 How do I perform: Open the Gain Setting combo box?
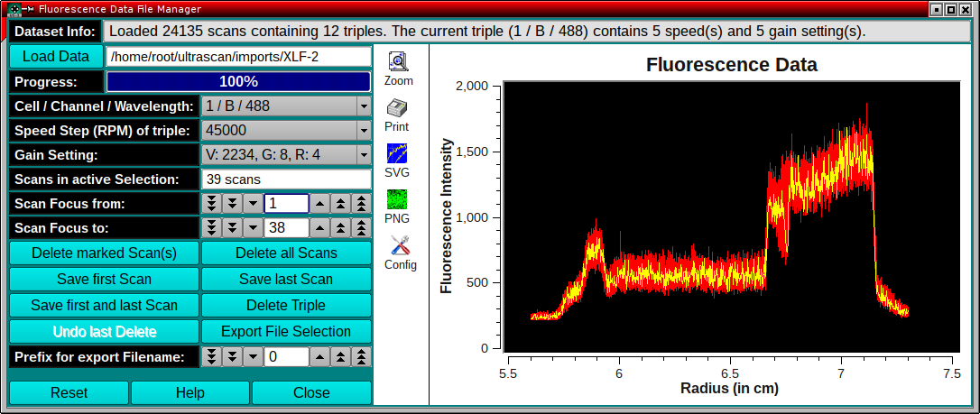coord(286,155)
